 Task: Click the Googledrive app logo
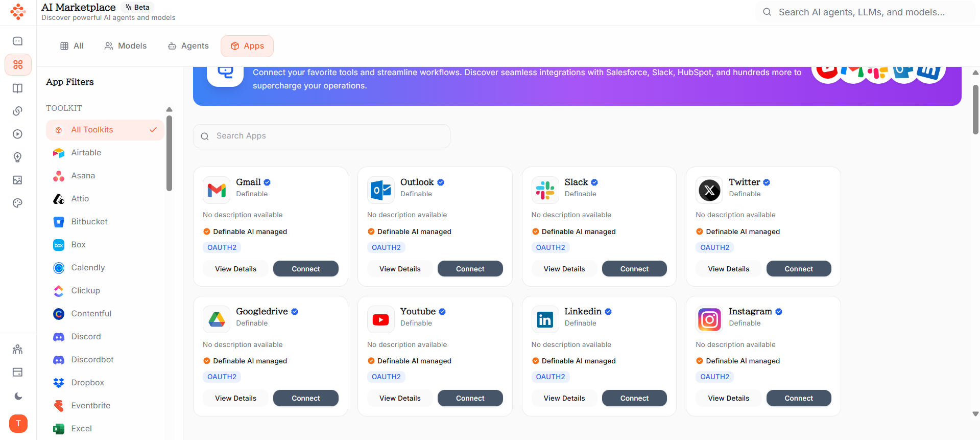point(217,319)
